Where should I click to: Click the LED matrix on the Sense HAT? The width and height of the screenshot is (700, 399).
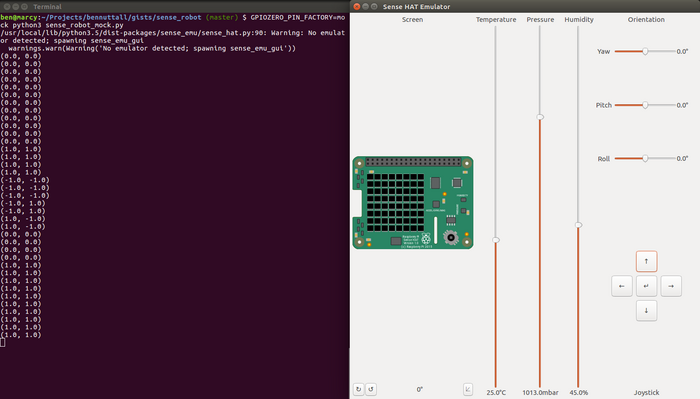[396, 203]
